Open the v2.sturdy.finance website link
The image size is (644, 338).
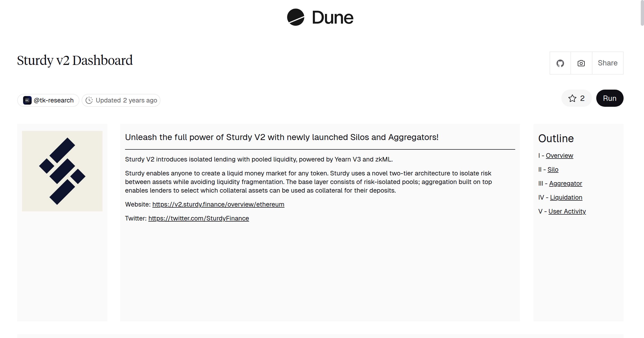[218, 204]
